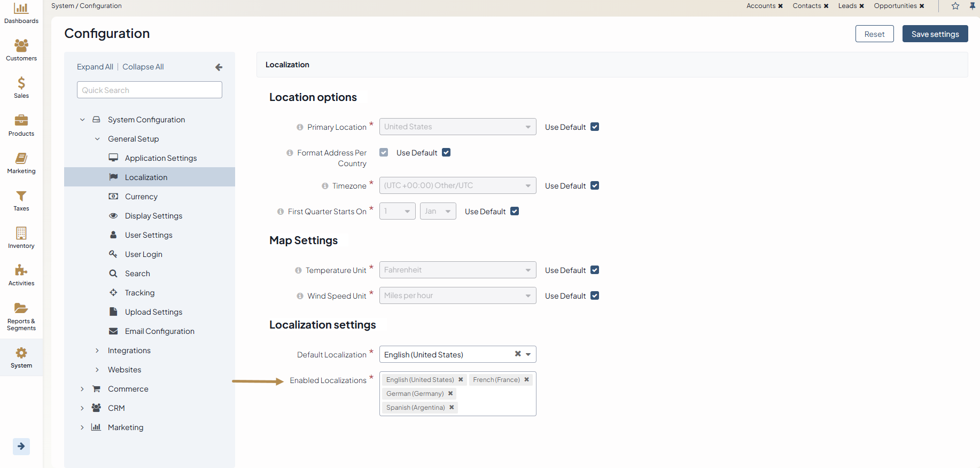Collapse the configuration sidebar with the left arrow
The image size is (980, 468).
[219, 67]
